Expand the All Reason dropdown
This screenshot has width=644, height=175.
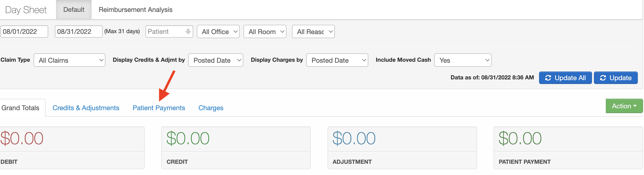313,32
